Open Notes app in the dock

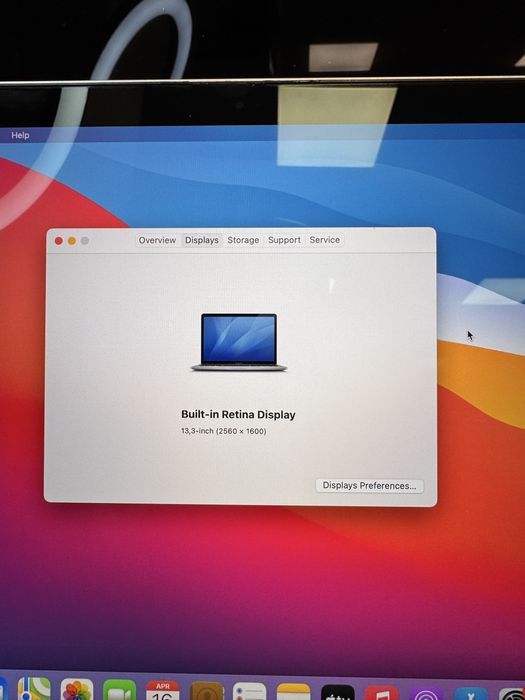click(x=293, y=692)
